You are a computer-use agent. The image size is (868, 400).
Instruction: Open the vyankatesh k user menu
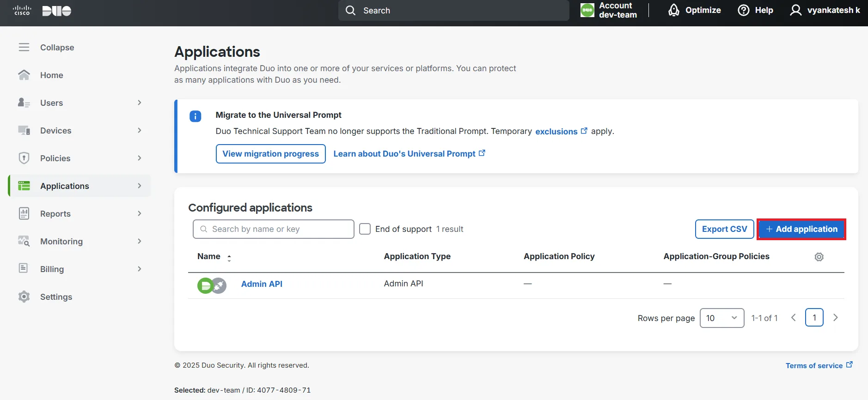825,10
